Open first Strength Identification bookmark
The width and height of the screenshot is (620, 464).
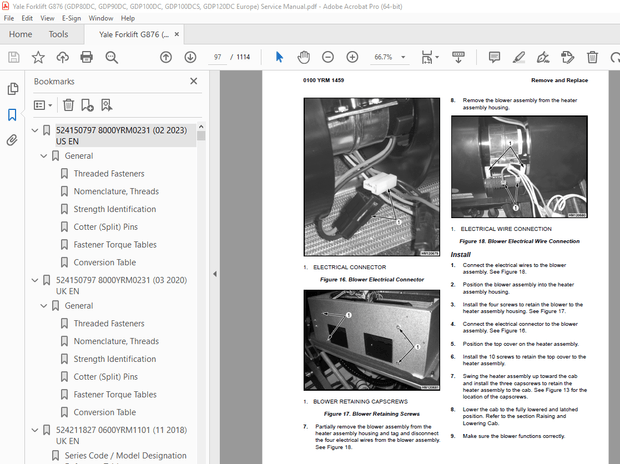coord(115,209)
